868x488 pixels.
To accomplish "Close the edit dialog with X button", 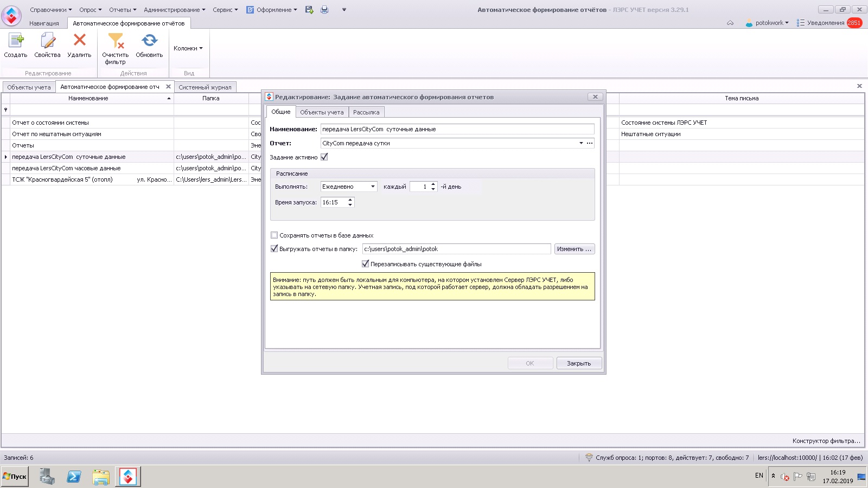I will point(595,97).
